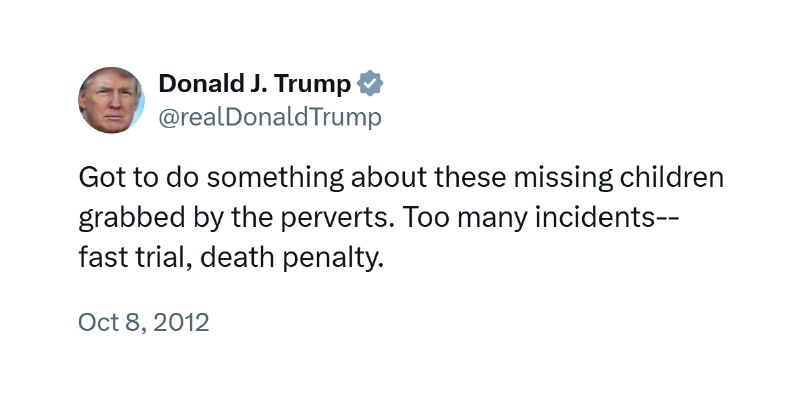Click the word Trump in the display name
800x399 pixels.
(x=313, y=85)
